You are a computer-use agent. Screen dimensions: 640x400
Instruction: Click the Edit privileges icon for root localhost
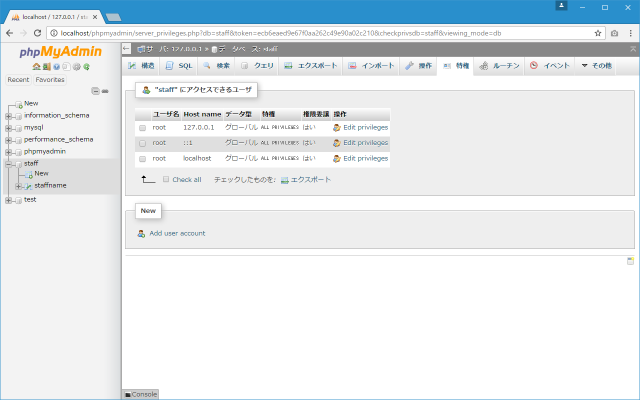point(337,158)
